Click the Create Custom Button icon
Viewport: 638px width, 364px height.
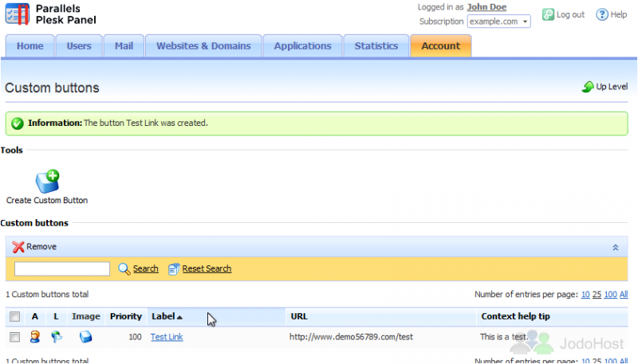pyautogui.click(x=48, y=181)
